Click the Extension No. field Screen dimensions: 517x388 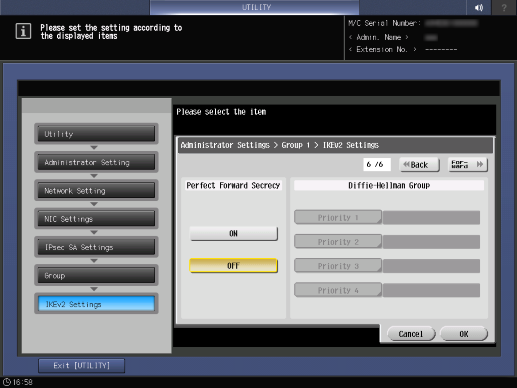pyautogui.click(x=403, y=49)
